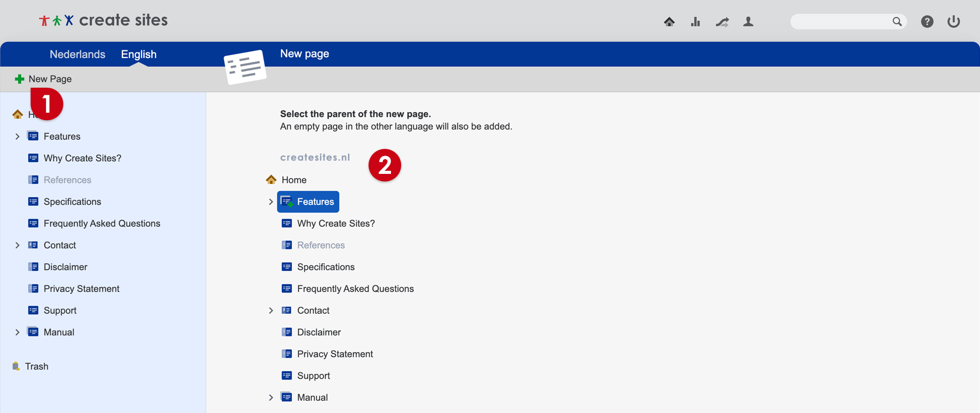Image resolution: width=980 pixels, height=413 pixels.
Task: Switch to the Nederlands language tab
Action: pos(77,55)
